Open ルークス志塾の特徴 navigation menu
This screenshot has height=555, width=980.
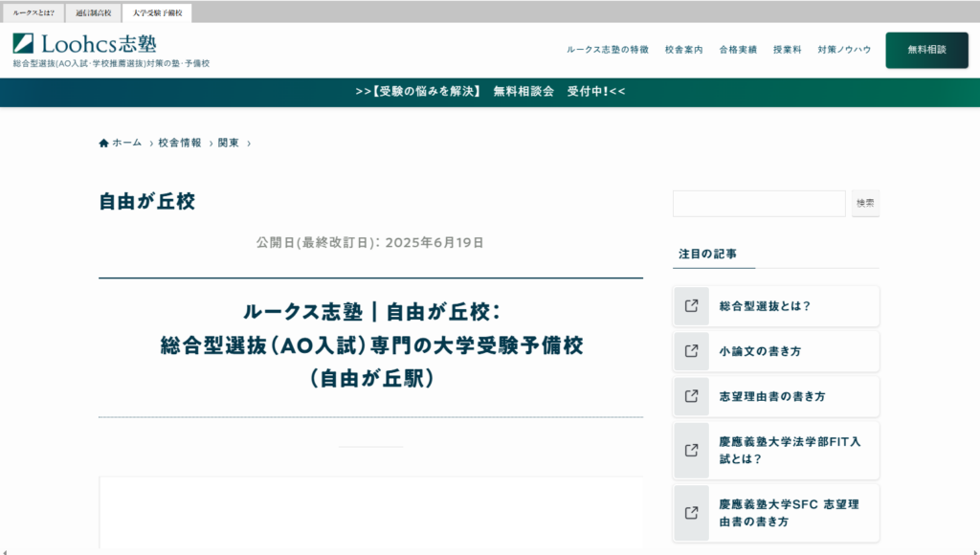[x=607, y=50]
